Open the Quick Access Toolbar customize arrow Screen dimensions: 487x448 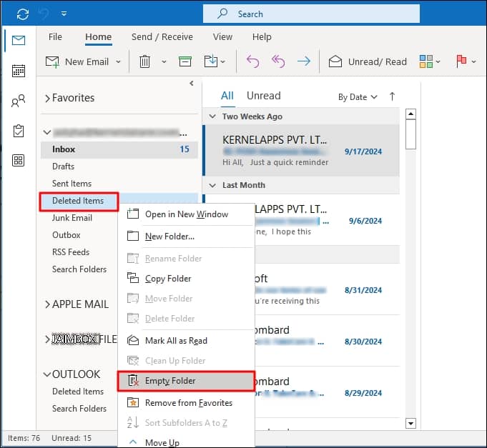point(64,14)
